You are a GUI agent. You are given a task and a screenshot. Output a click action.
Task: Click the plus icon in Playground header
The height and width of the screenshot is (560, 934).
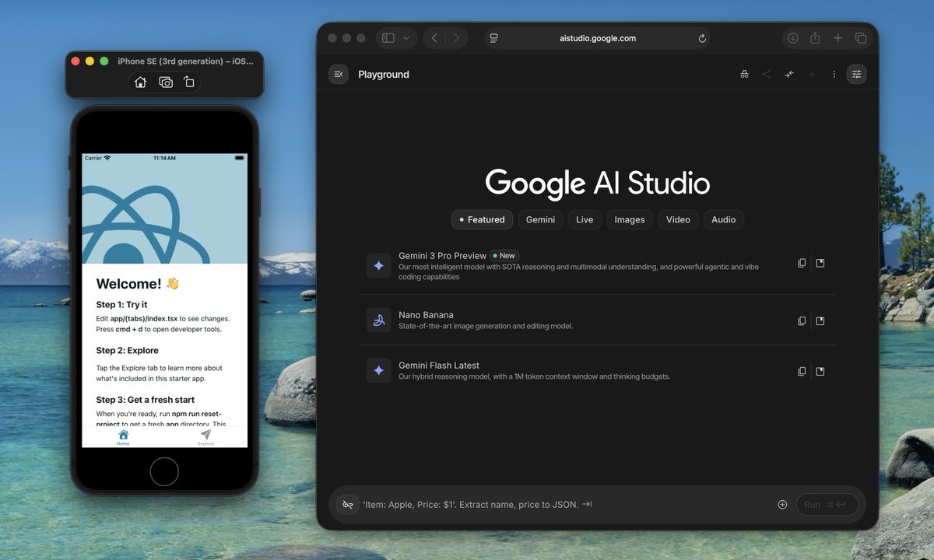(812, 74)
